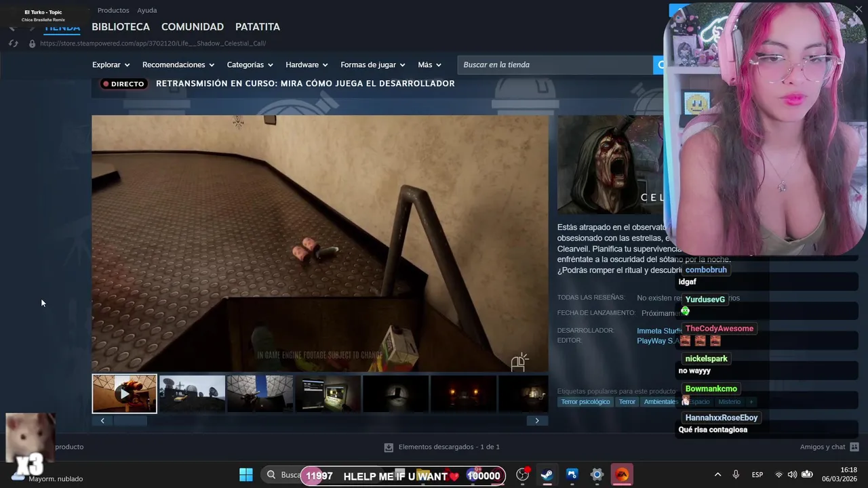
Task: Select the Terror tag
Action: tap(627, 402)
